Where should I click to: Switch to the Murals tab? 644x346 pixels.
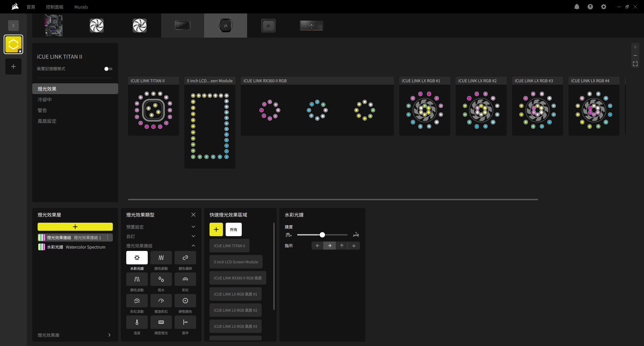(81, 7)
